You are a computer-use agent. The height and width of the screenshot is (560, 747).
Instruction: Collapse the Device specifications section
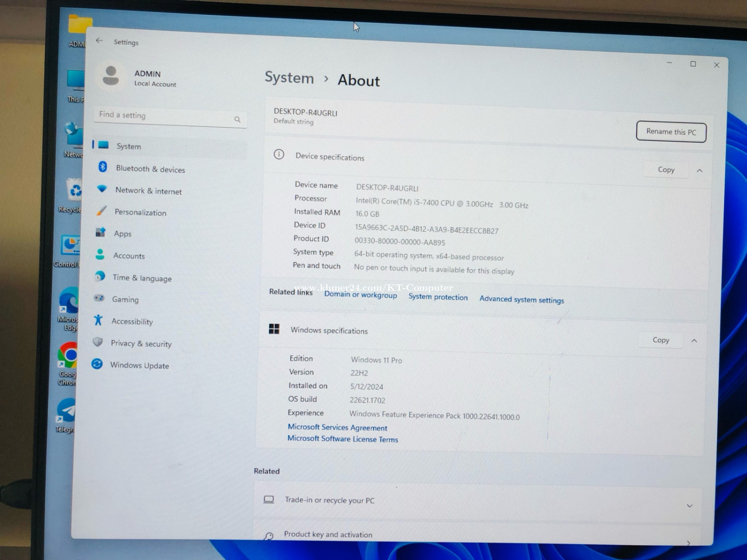tap(700, 171)
